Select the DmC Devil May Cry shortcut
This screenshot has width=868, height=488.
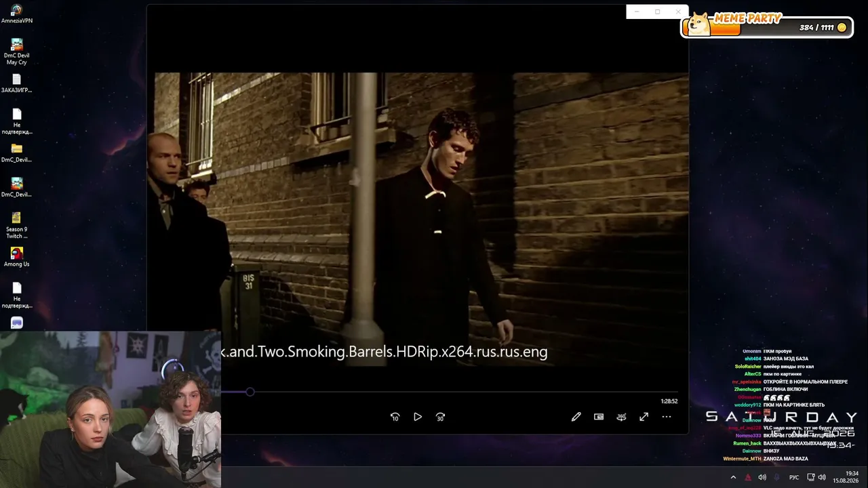(x=17, y=52)
